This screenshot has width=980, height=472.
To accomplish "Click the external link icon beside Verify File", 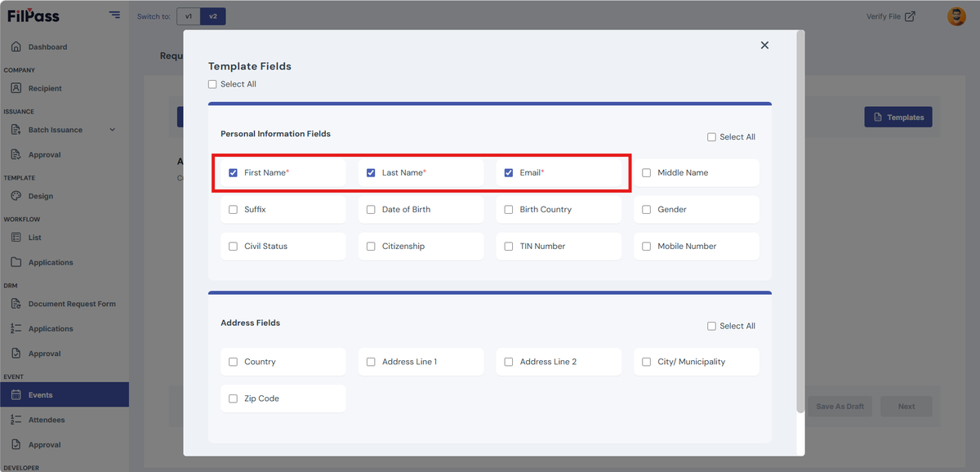I will [x=910, y=16].
